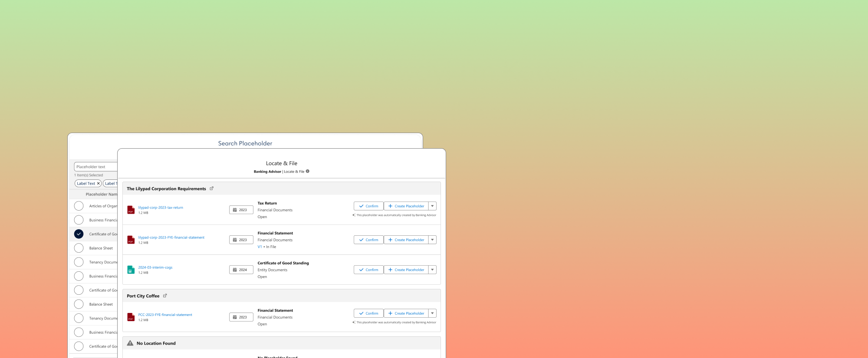Click PDF icon for lilypad-corp-2023-tax-return
Image resolution: width=868 pixels, height=358 pixels.
131,210
